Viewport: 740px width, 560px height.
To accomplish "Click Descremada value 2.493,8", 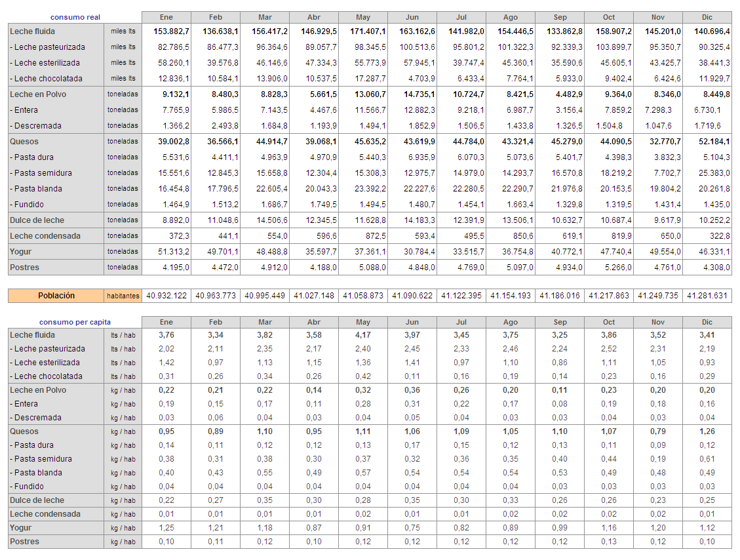I will [225, 126].
